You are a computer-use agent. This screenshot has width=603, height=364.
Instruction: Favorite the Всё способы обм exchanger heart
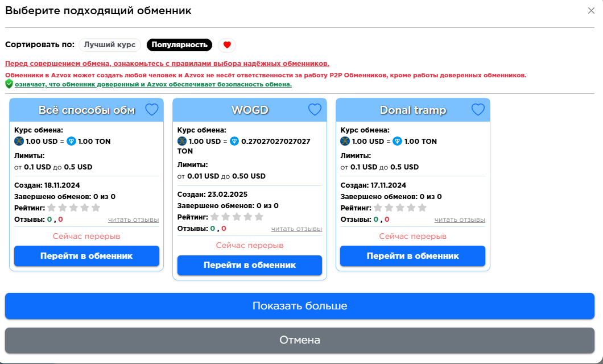152,110
